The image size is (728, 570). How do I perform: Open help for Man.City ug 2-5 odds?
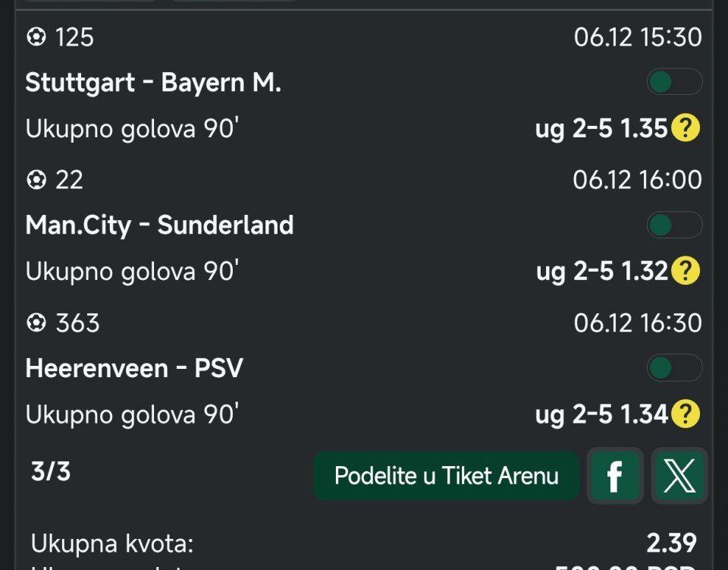click(685, 271)
